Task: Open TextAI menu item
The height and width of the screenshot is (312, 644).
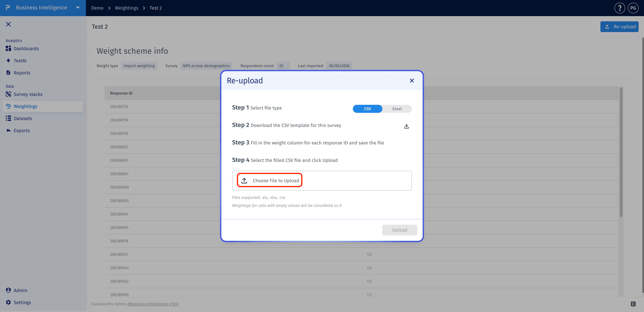Action: point(20,61)
